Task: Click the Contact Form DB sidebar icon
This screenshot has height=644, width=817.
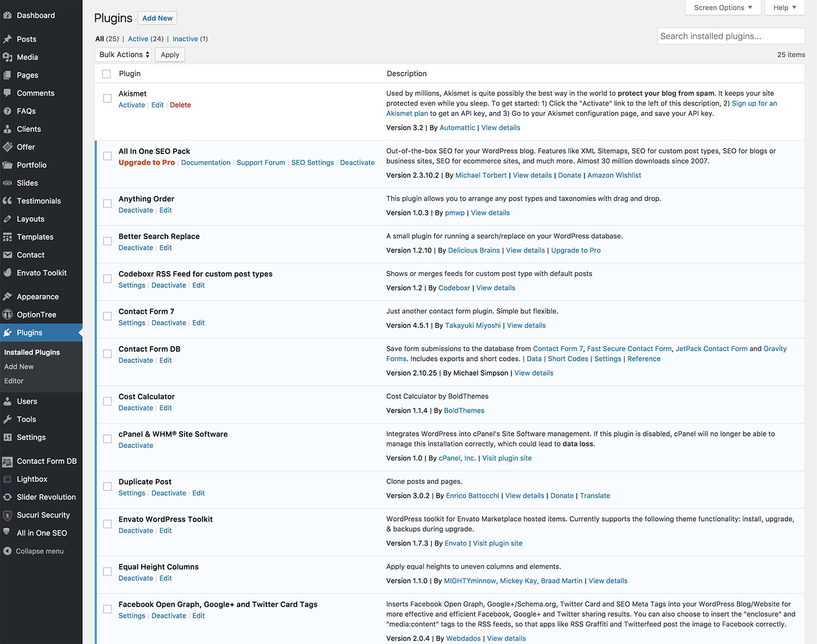Action: pos(8,462)
